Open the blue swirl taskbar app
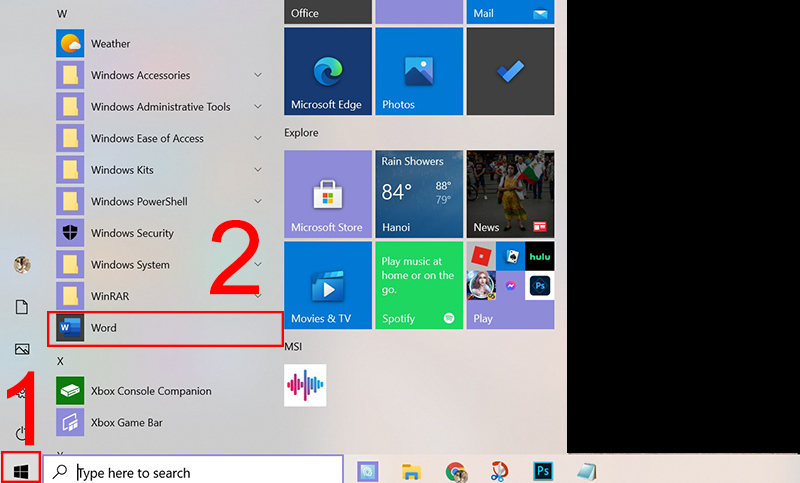The width and height of the screenshot is (800, 483). (367, 471)
